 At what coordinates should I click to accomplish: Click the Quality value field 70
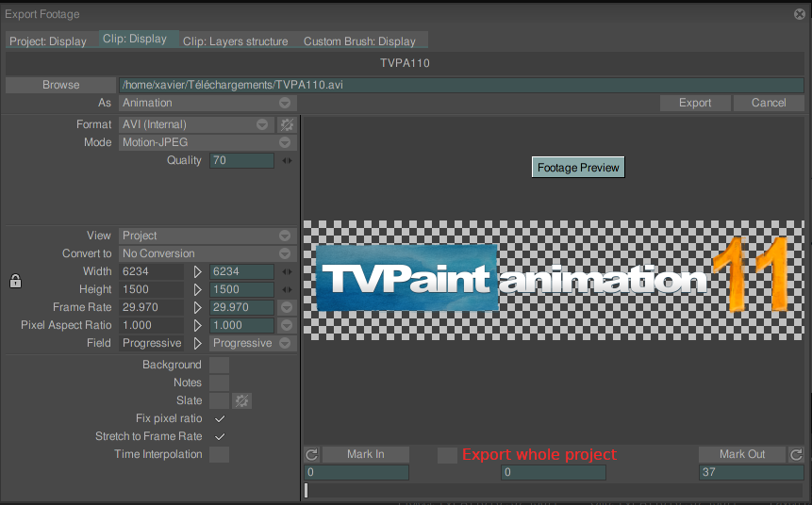tap(241, 161)
